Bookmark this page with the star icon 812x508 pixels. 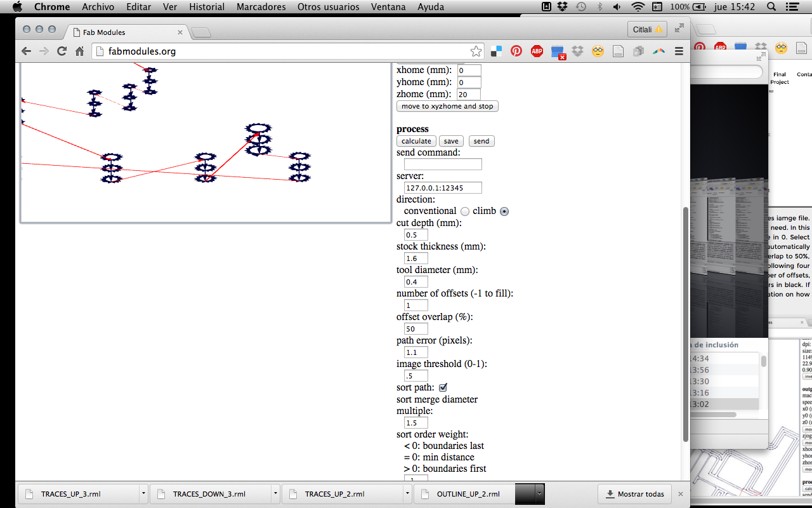(x=476, y=51)
